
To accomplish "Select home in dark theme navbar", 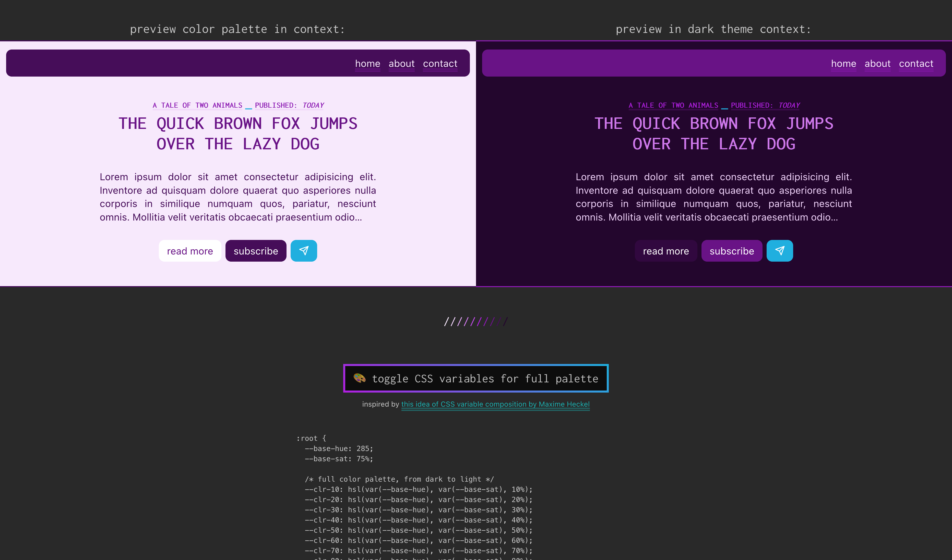I will 843,64.
